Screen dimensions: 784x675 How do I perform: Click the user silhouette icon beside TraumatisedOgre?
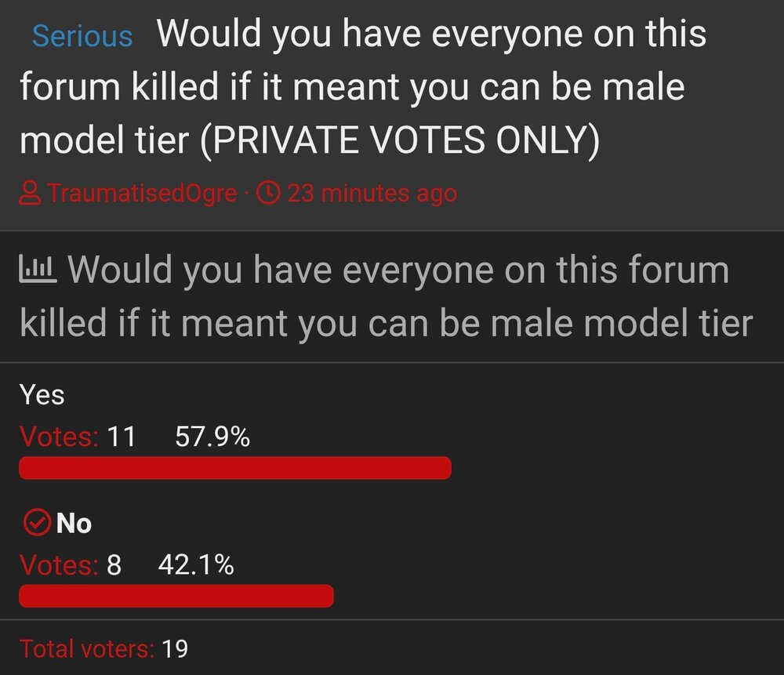pos(30,193)
